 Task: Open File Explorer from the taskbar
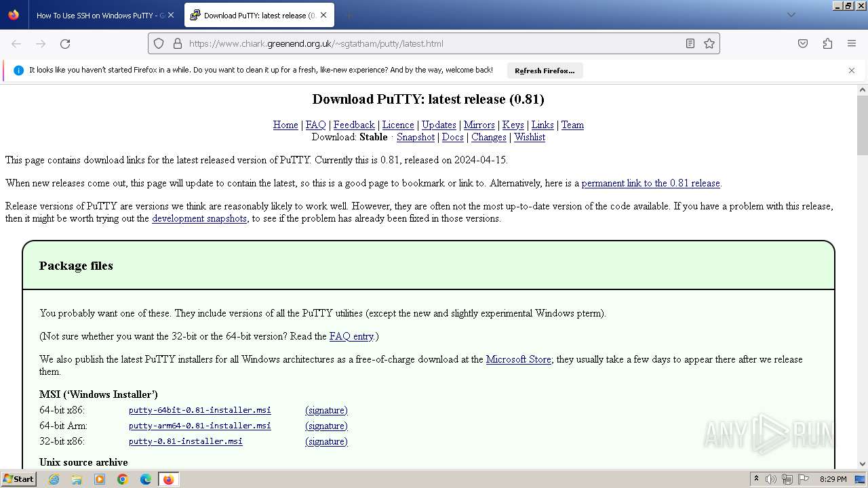(x=77, y=479)
